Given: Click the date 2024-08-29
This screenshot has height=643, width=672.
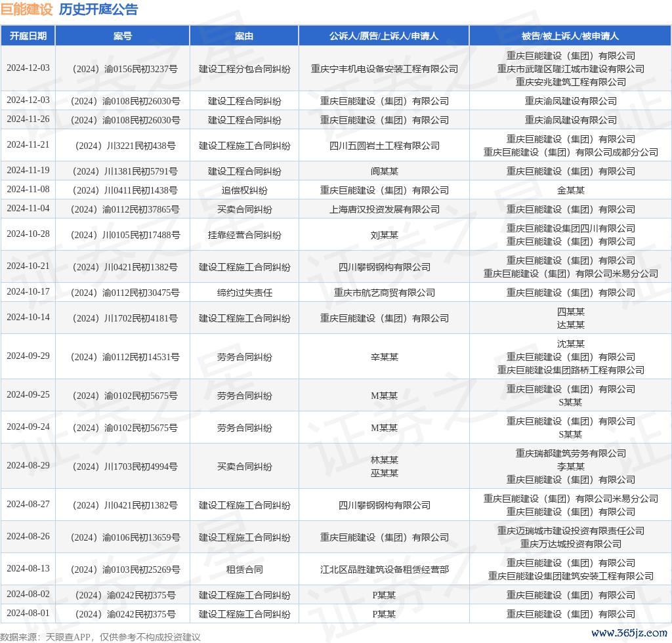Looking at the screenshot, I should click(28, 466).
